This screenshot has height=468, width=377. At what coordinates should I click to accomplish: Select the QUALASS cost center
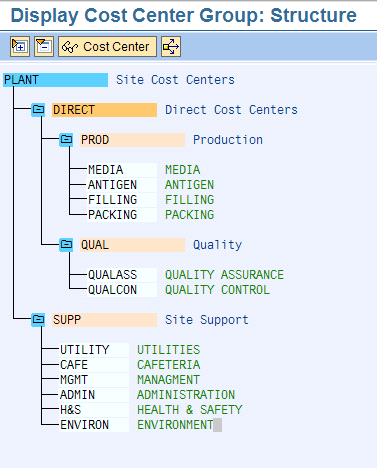[122, 275]
